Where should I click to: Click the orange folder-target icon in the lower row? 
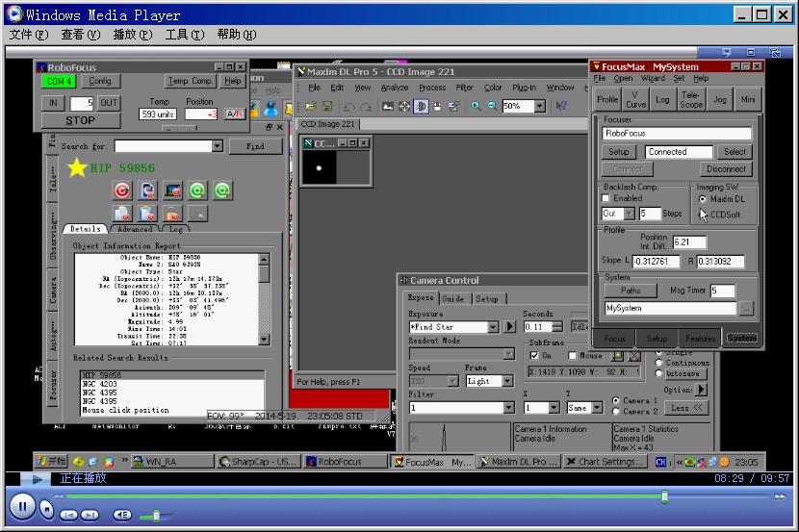click(x=172, y=214)
